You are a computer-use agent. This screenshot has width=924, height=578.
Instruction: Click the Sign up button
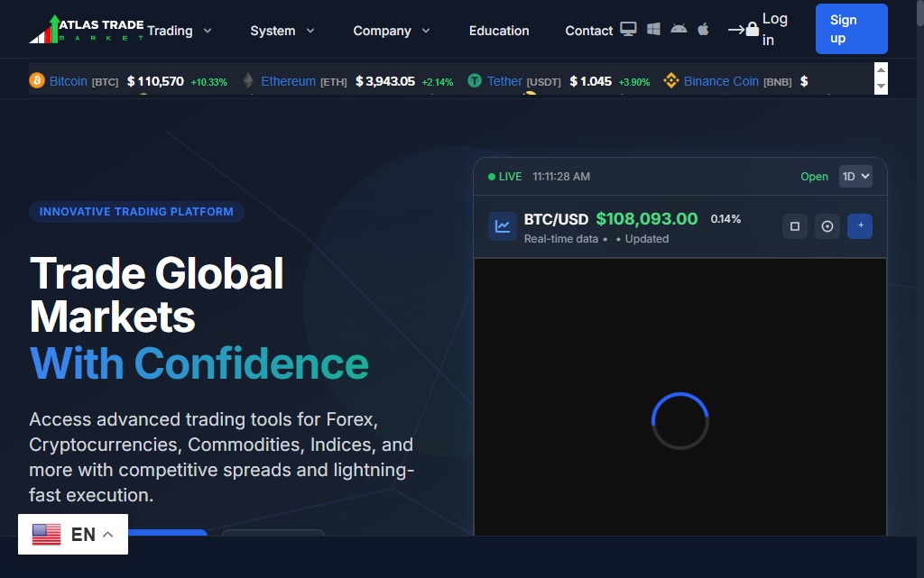tap(851, 29)
